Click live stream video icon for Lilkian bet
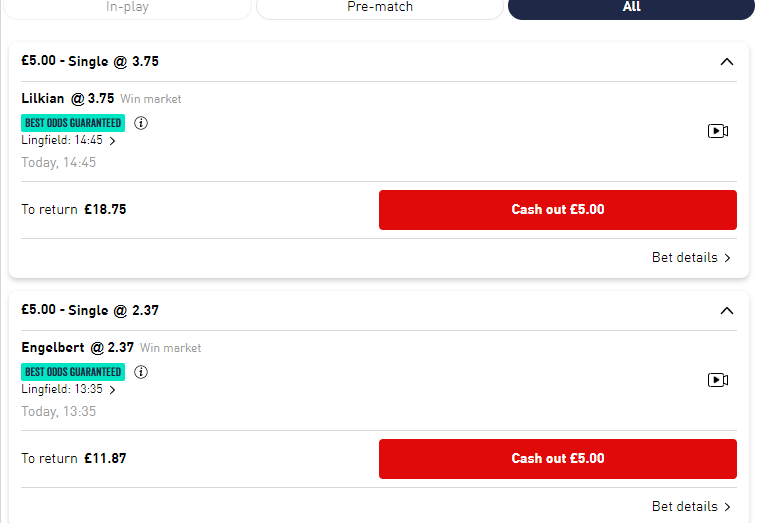This screenshot has height=523, width=757. (717, 131)
